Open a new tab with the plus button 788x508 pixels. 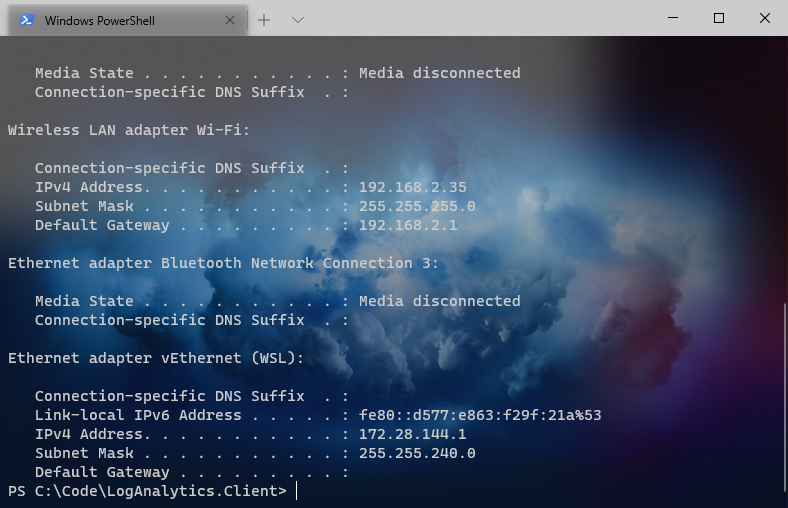tap(264, 20)
